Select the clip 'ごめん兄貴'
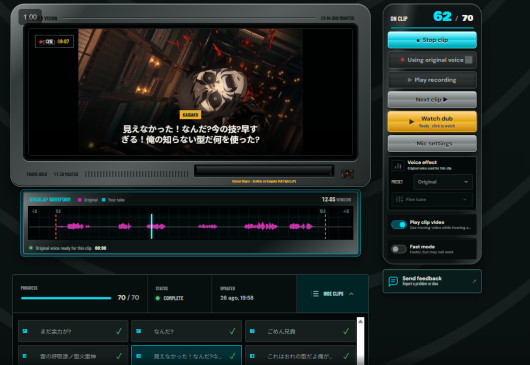Image resolution: width=530 pixels, height=365 pixels. [x=300, y=331]
